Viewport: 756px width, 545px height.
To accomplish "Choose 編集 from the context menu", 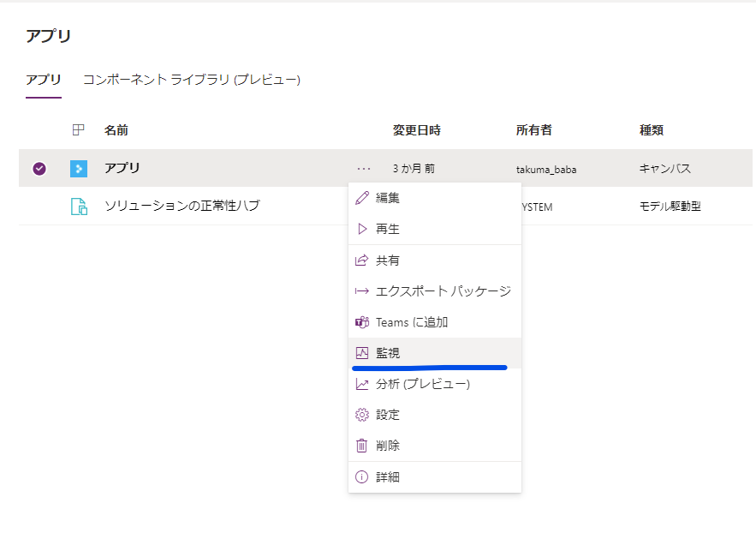I will click(435, 198).
